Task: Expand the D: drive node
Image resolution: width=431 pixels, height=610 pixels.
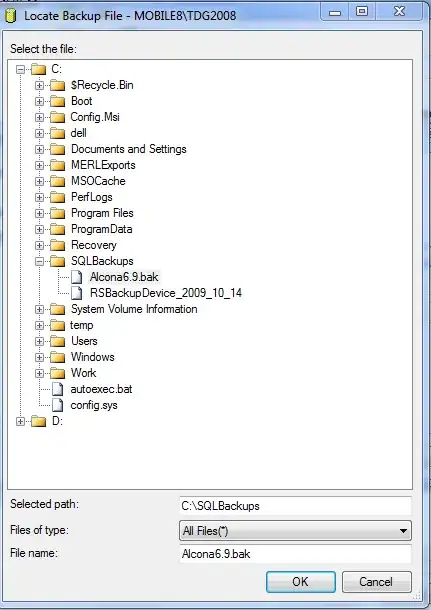Action: [x=20, y=421]
